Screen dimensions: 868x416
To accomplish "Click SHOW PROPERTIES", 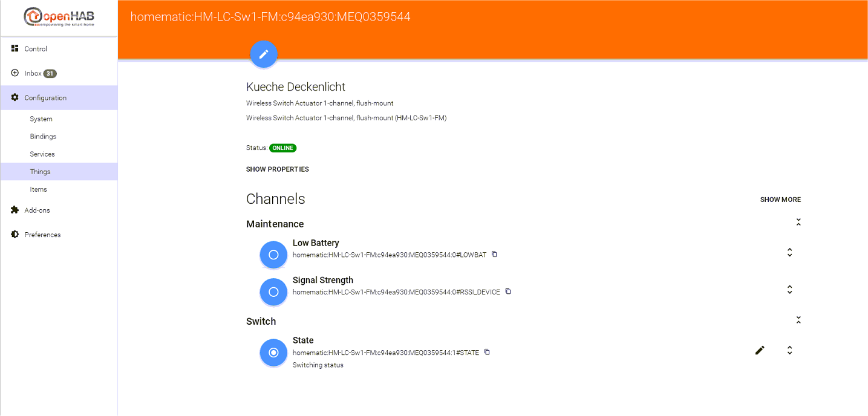I will (277, 169).
